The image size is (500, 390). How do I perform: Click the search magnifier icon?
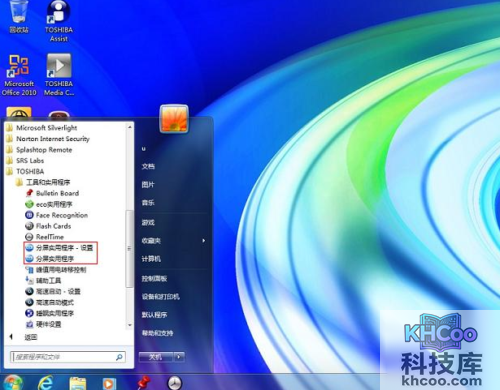(119, 357)
